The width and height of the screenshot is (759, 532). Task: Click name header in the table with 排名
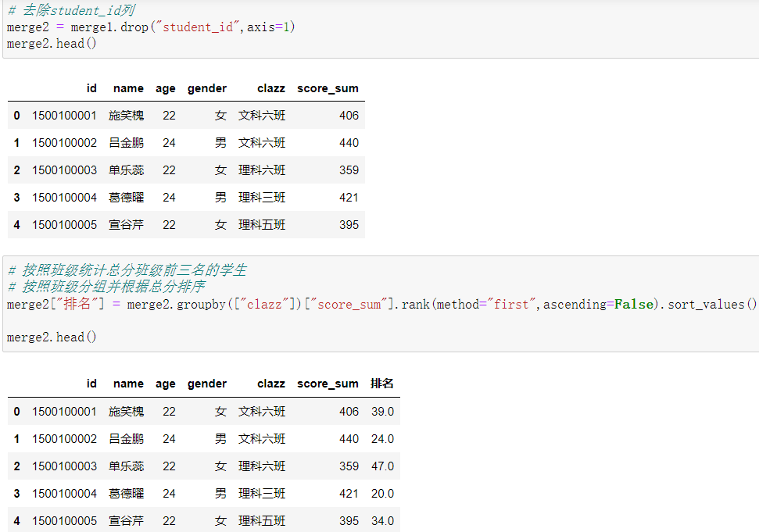click(x=128, y=384)
